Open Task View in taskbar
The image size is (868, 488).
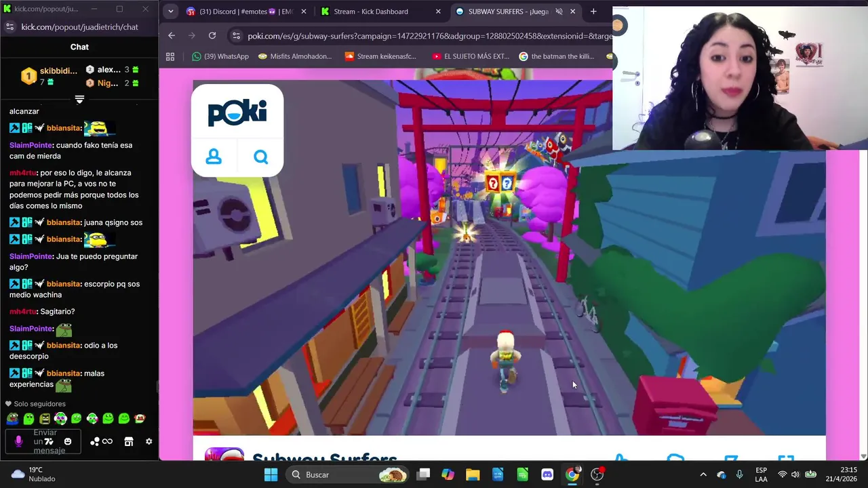point(423,474)
